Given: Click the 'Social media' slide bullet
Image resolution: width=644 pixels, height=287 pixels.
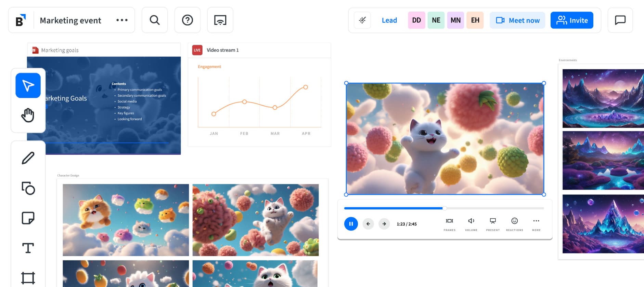Looking at the screenshot, I should tap(127, 101).
